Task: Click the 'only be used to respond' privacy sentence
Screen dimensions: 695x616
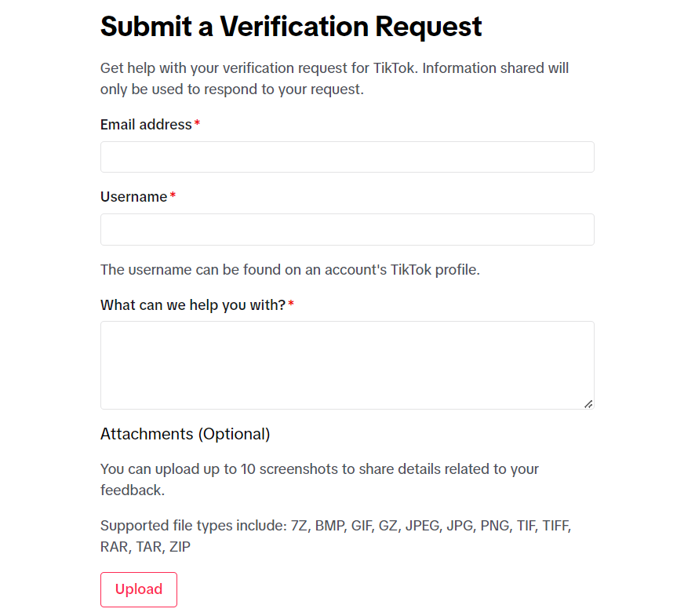Action: [x=231, y=89]
